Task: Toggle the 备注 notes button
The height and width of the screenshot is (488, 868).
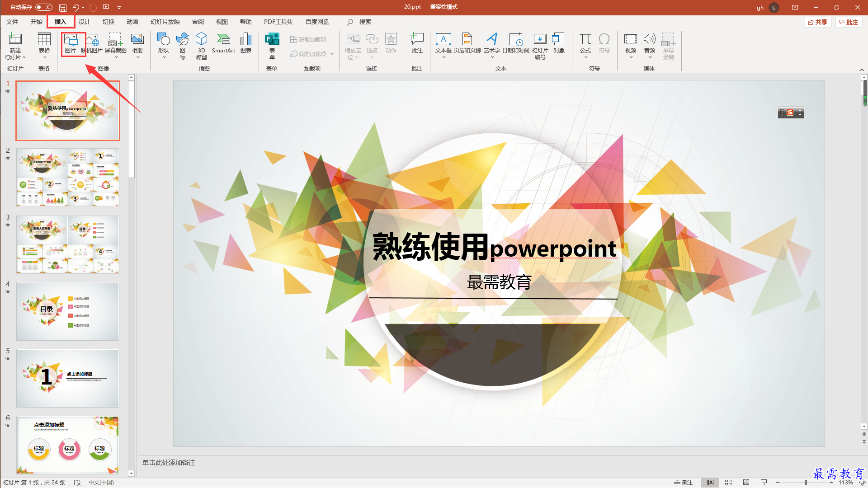Action: [683, 483]
